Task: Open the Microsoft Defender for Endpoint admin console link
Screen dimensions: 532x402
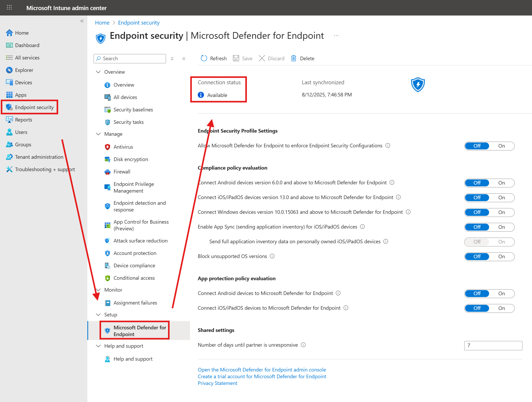Action: [262, 370]
